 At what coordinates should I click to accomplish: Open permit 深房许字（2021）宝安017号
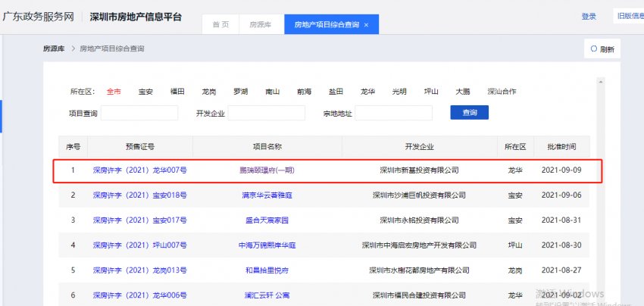pos(140,220)
